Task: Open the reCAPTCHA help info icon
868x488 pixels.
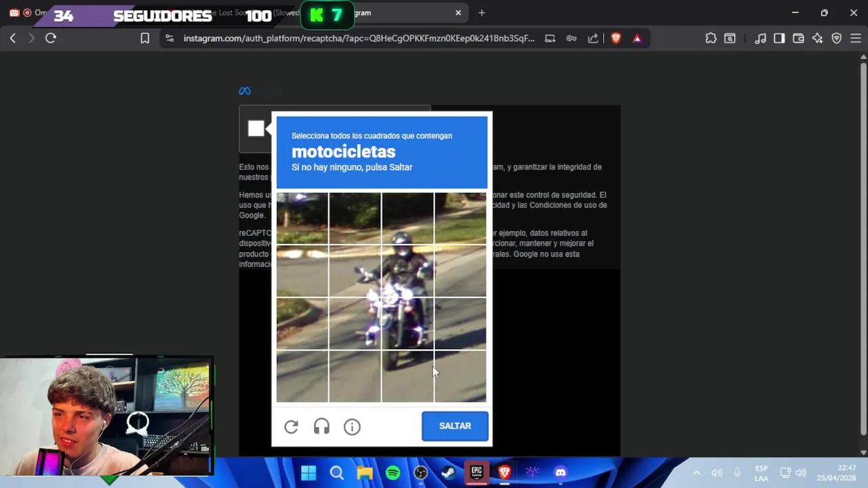Action: tap(352, 426)
